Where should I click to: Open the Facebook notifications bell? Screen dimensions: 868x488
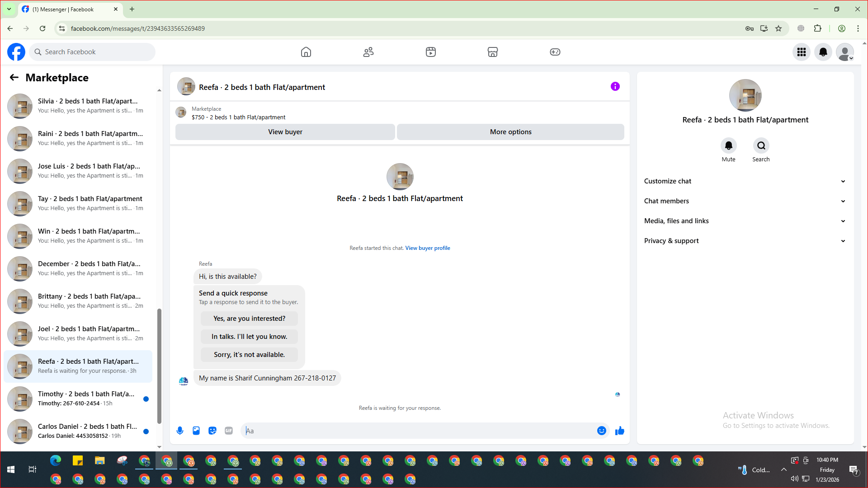[x=823, y=52]
